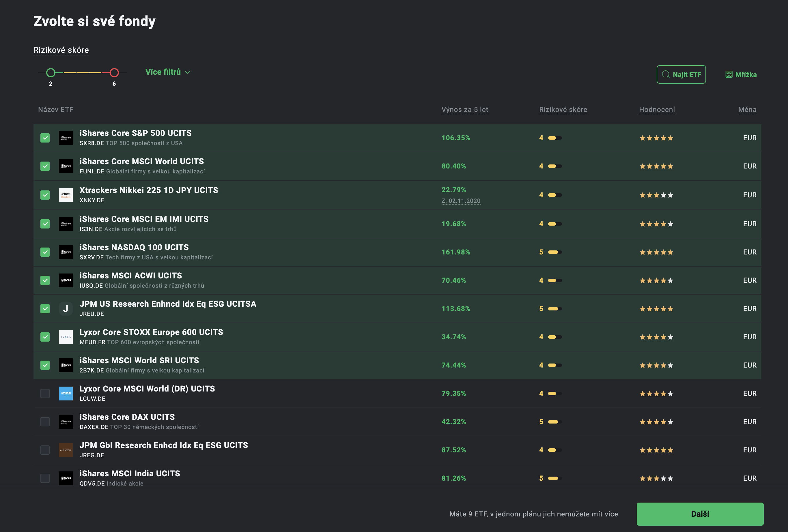Screen dimensions: 788x532
Task: Uncheck iShares NASDAQ 100 UCITS fund
Action: point(45,252)
